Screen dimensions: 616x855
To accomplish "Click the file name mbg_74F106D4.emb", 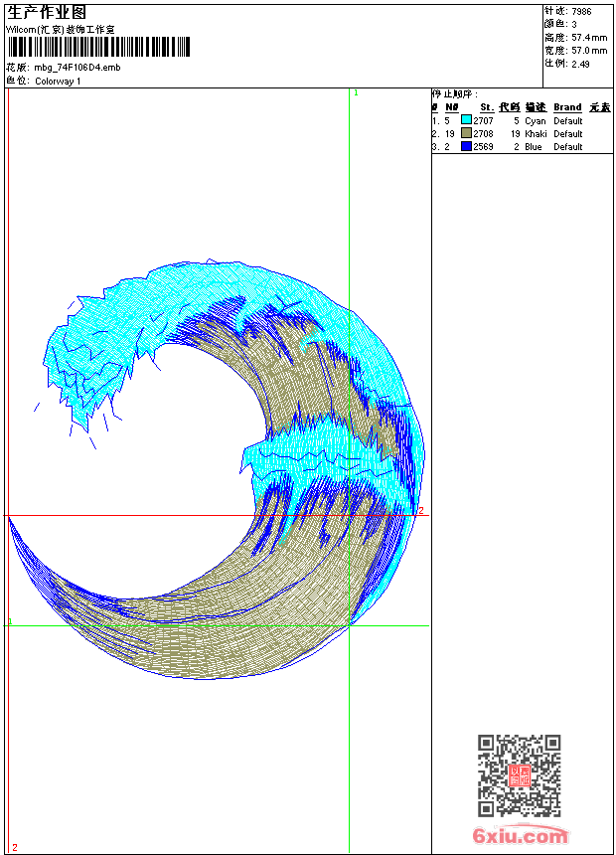I will pyautogui.click(x=77, y=68).
